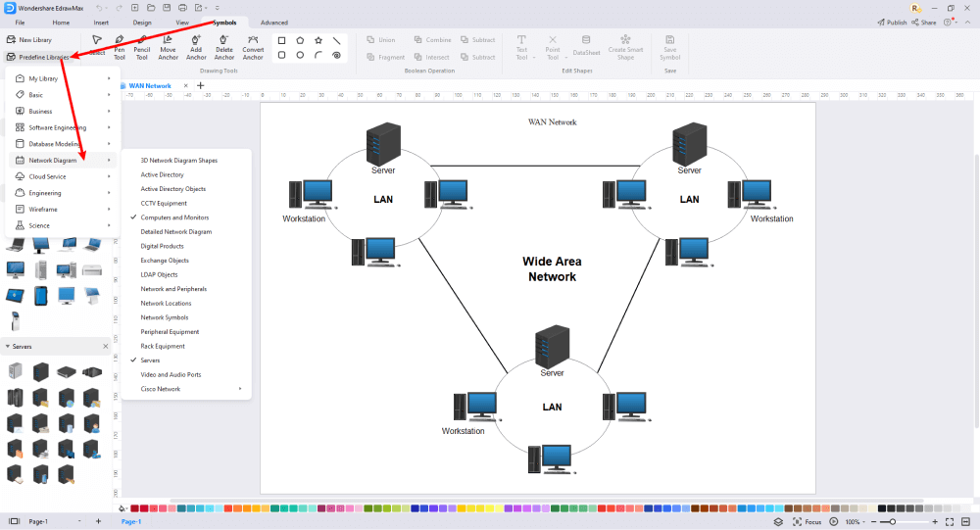Image resolution: width=980 pixels, height=530 pixels.
Task: Select the star shape tool
Action: pyautogui.click(x=318, y=40)
